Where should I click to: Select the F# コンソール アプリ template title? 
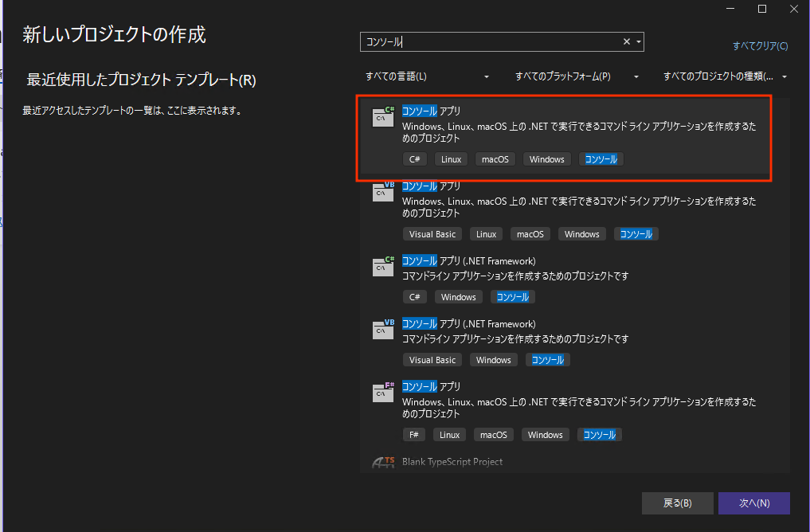point(432,386)
